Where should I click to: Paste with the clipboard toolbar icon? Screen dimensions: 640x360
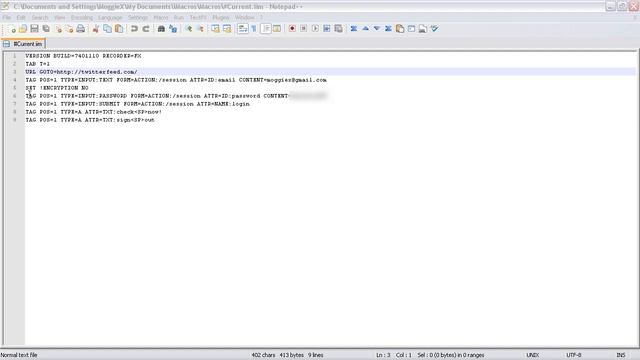[x=119, y=29]
